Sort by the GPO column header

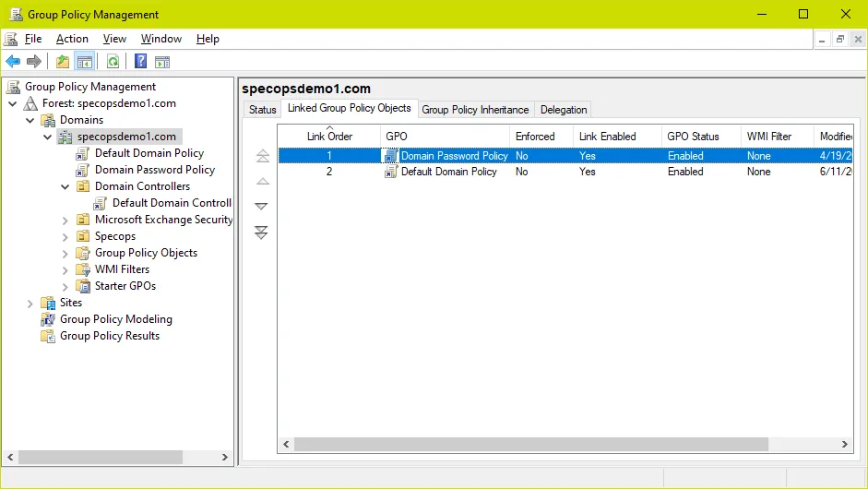click(445, 137)
